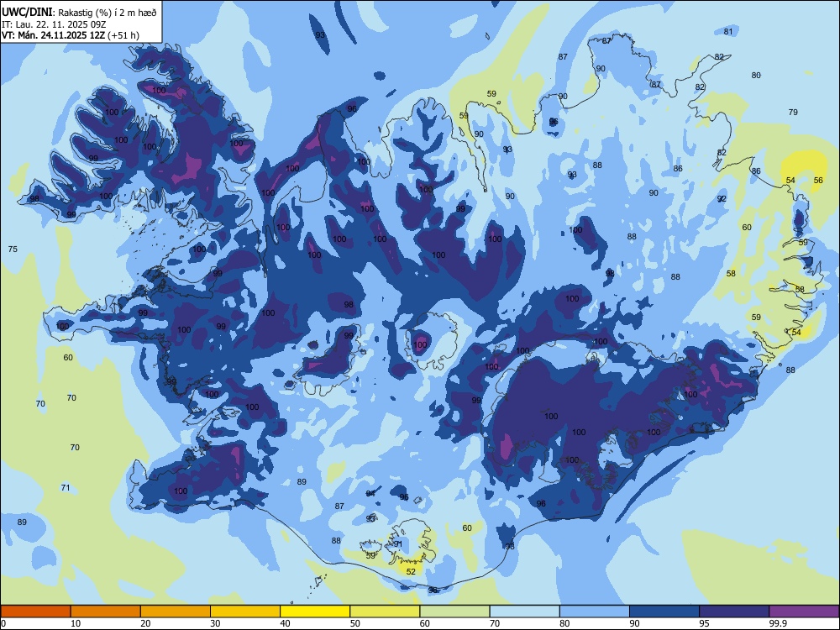This screenshot has width=840, height=630.
Task: Click the dark orange 0–10 legend swatch
Action: [35, 612]
